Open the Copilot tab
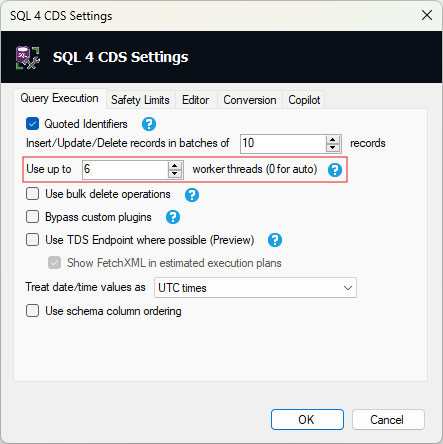The height and width of the screenshot is (444, 443). pyautogui.click(x=304, y=100)
